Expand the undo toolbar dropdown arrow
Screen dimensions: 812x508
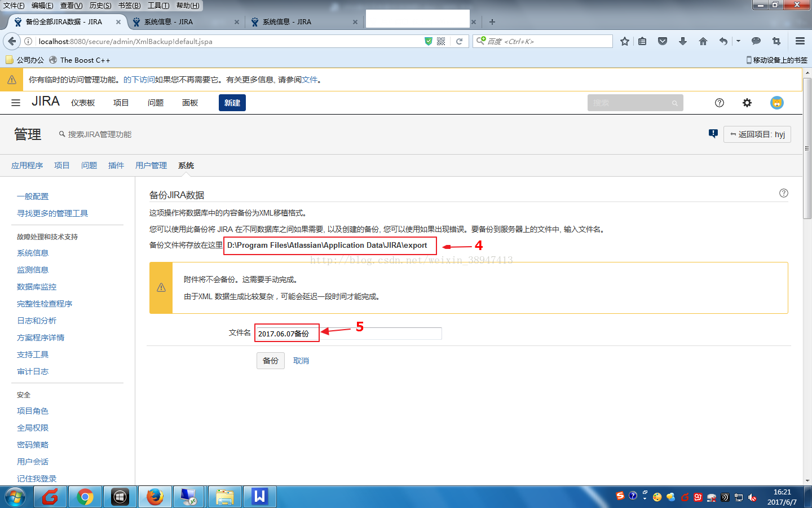click(738, 41)
